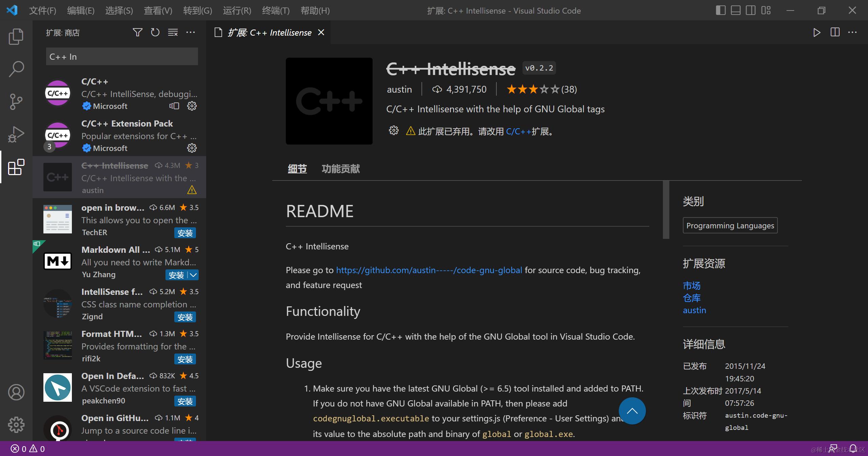This screenshot has width=868, height=456.
Task: Open the Explorer view in the activity bar
Action: pyautogui.click(x=16, y=36)
